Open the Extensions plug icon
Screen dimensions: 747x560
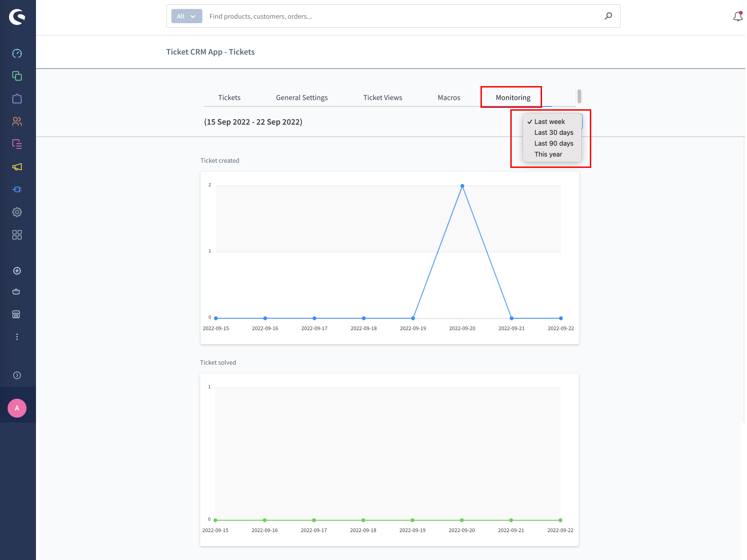tap(17, 190)
